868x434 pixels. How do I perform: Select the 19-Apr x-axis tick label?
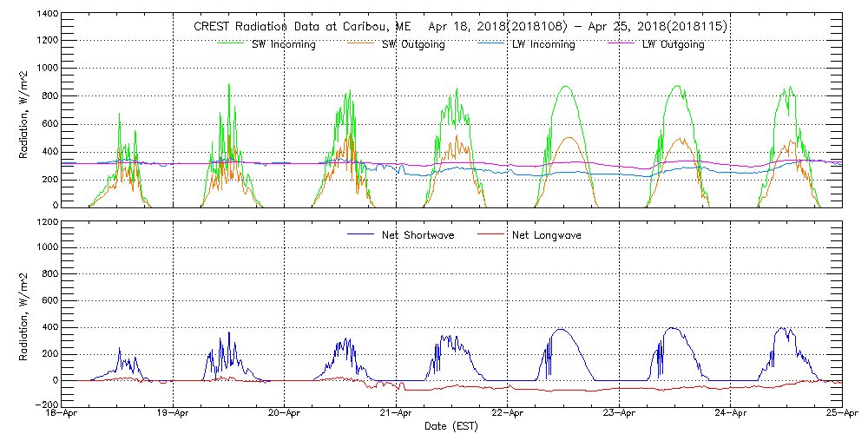tap(174, 414)
